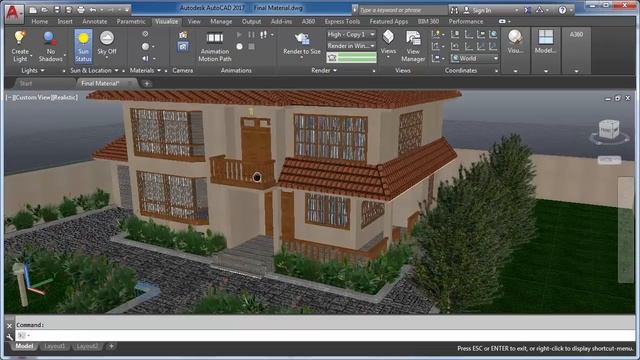Viewport: 640px width, 360px height.
Task: Click the Model Viewports panel icon
Action: coord(546,38)
